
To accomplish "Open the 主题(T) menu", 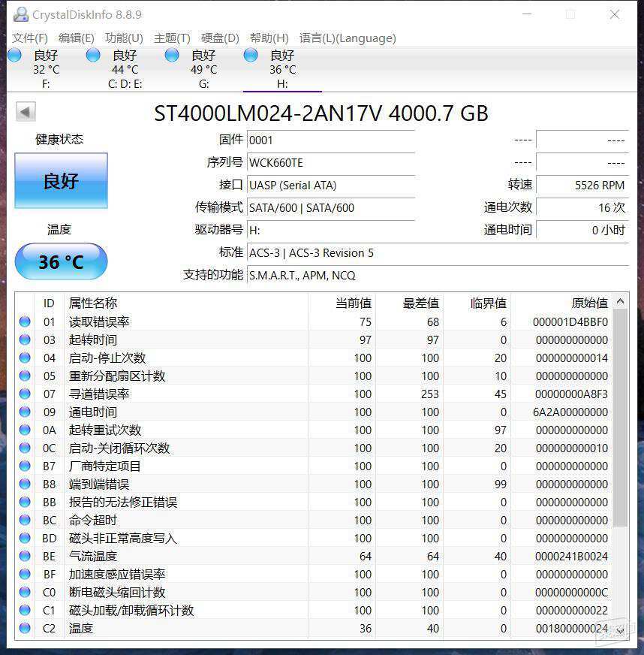I will 172,38.
